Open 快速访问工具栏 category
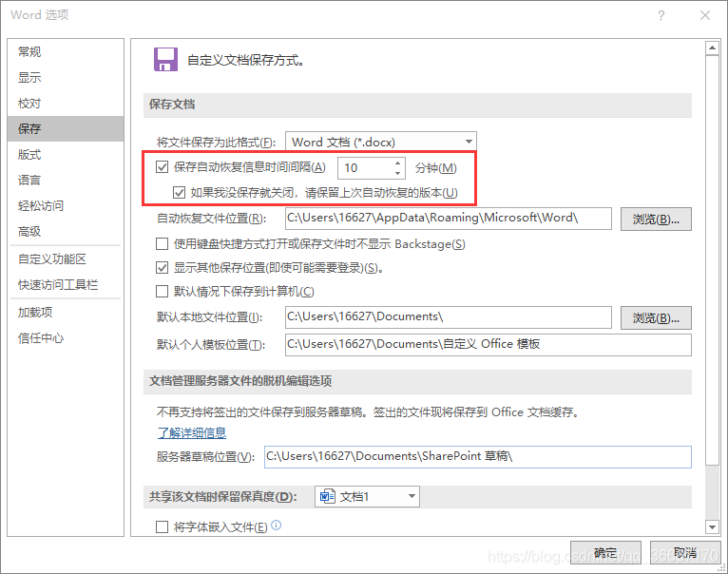Image resolution: width=728 pixels, height=574 pixels. tap(66, 284)
